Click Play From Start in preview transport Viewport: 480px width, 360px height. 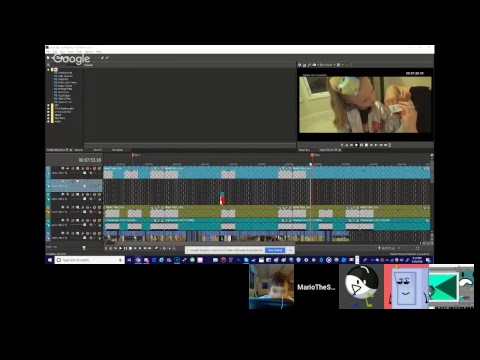coord(351,145)
